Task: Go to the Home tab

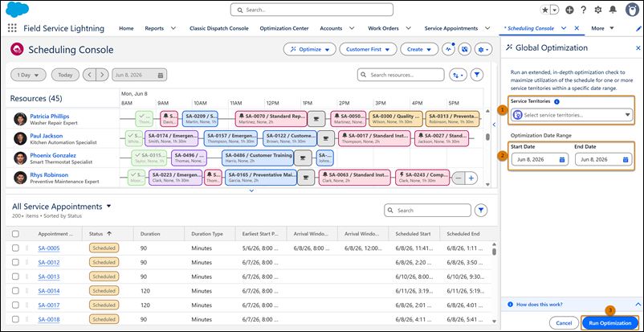Action: [126, 28]
